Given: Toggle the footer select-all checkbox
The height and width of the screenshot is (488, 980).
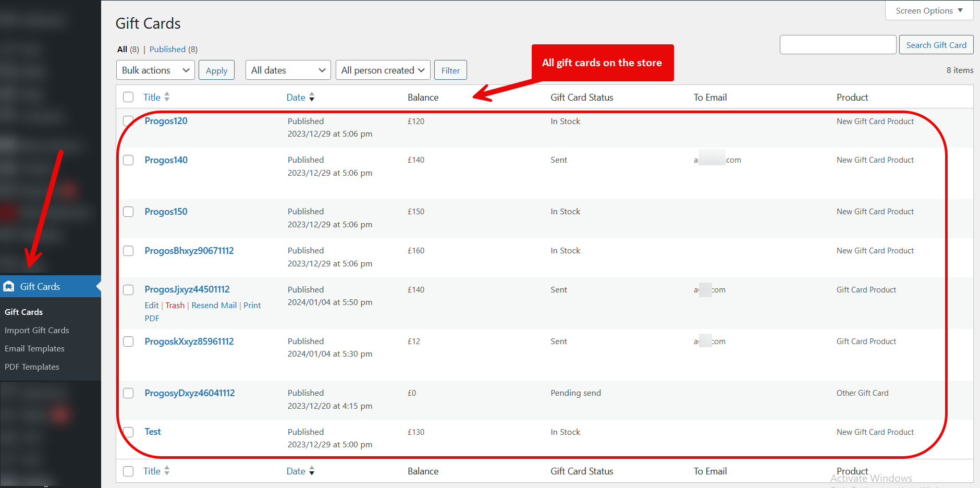Looking at the screenshot, I should (x=128, y=471).
